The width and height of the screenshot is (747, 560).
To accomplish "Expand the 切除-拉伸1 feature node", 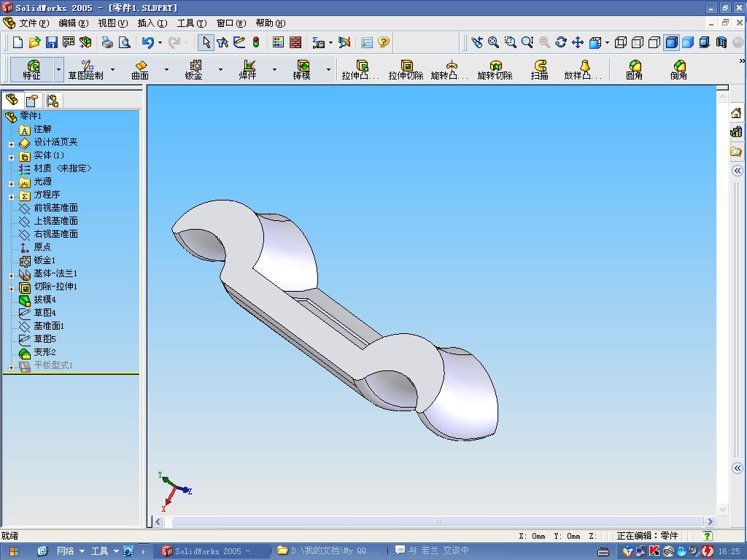I will (12, 289).
